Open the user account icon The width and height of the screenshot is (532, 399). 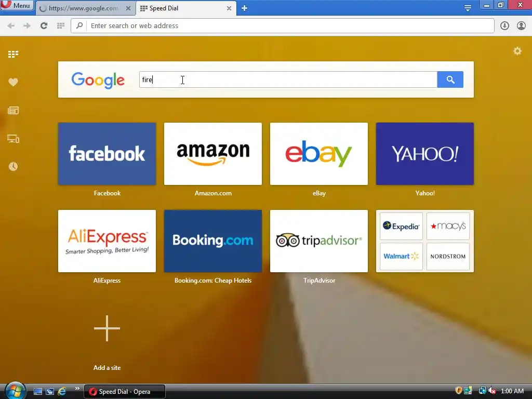[x=521, y=26]
